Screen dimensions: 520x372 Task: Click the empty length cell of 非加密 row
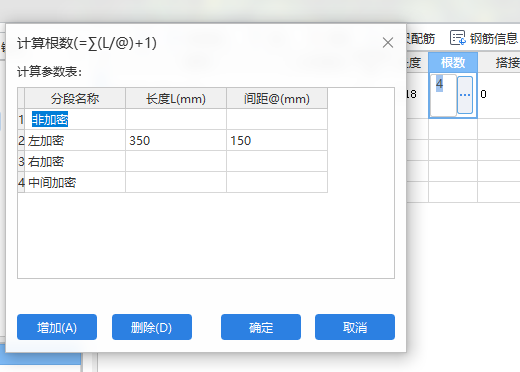tap(176, 119)
